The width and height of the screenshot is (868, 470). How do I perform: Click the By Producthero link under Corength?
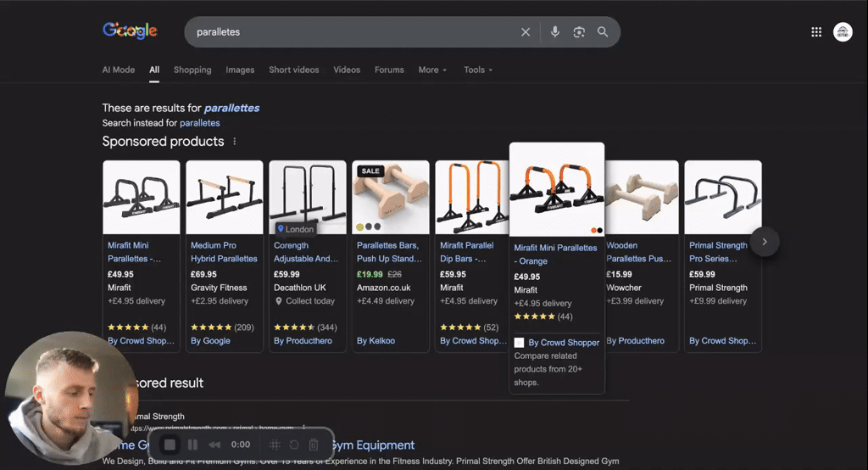(x=303, y=341)
